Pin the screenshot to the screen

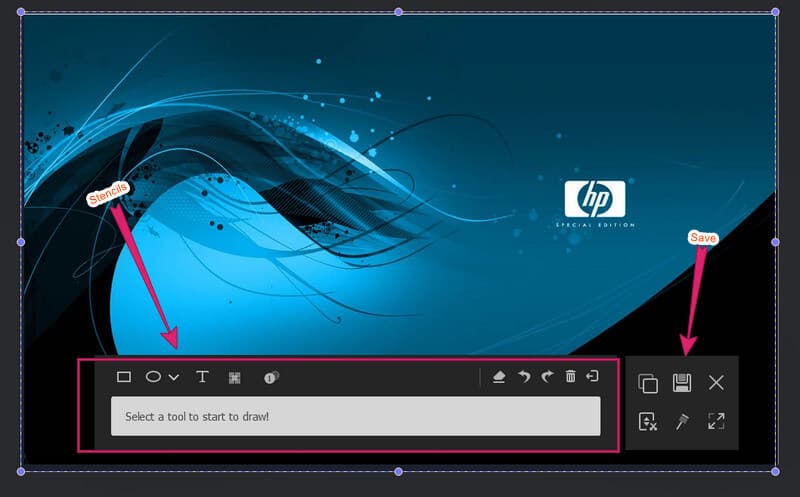point(682,421)
